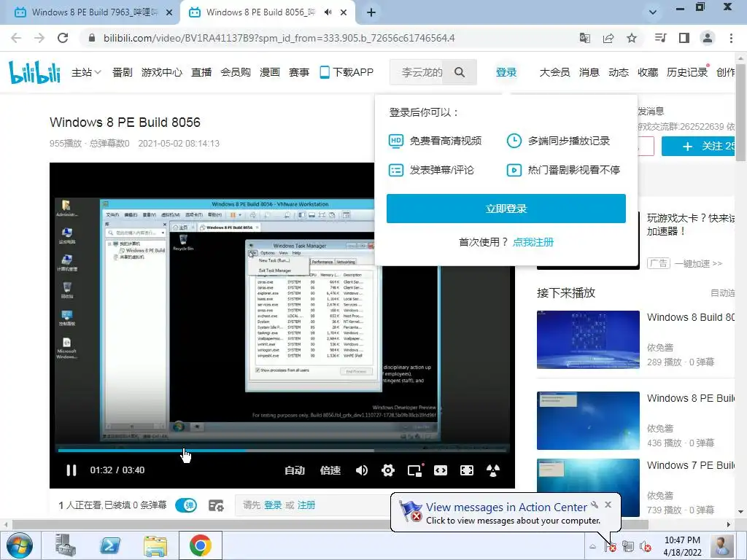This screenshot has width=747, height=560.
Task: Toggle the browser side panel icon
Action: (684, 38)
